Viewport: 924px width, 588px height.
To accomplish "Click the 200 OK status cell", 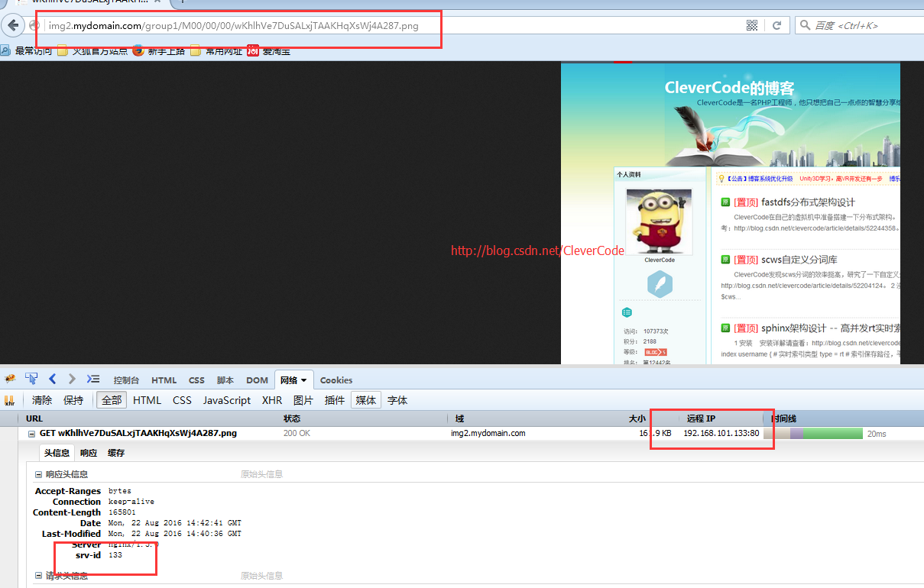I will [x=297, y=434].
